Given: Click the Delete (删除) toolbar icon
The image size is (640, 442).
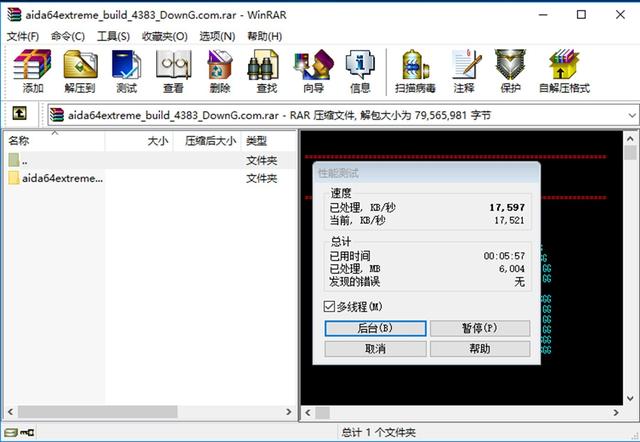Looking at the screenshot, I should (x=220, y=64).
